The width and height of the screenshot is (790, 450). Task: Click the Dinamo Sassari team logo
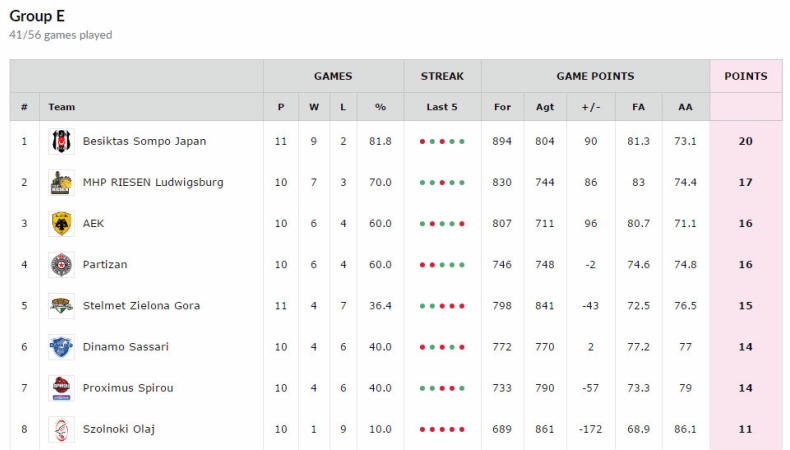(x=61, y=347)
